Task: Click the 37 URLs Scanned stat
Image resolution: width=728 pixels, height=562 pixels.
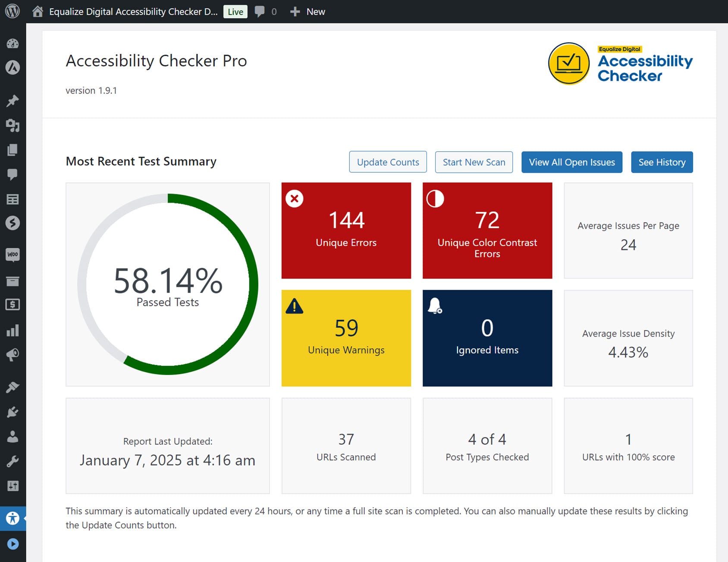Action: 346,446
